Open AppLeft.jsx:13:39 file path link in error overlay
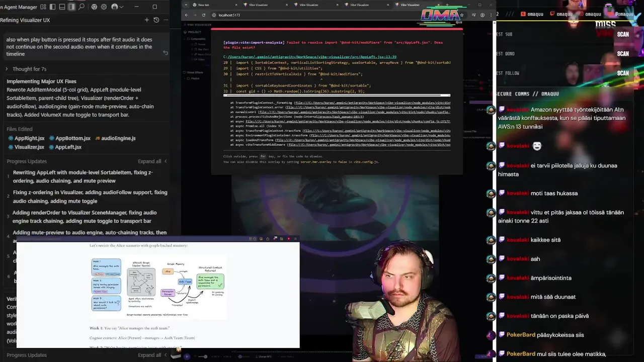The image size is (644, 362). click(x=309, y=57)
